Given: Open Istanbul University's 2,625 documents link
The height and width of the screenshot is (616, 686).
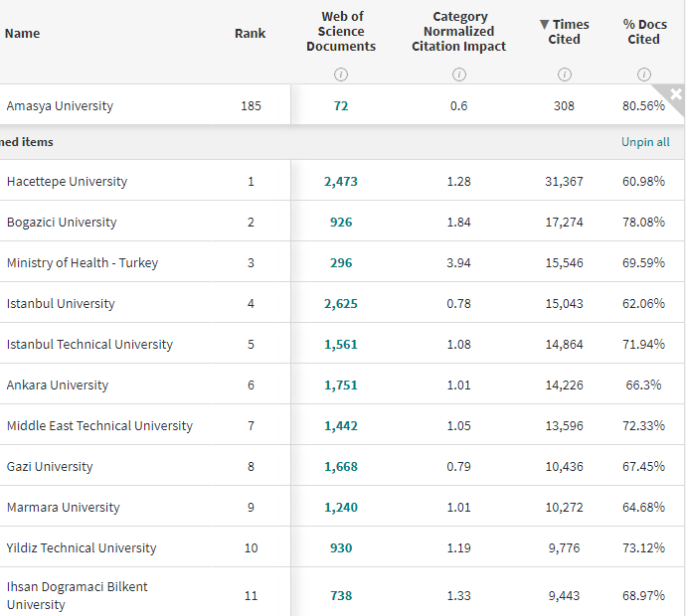Looking at the screenshot, I should pos(341,304).
